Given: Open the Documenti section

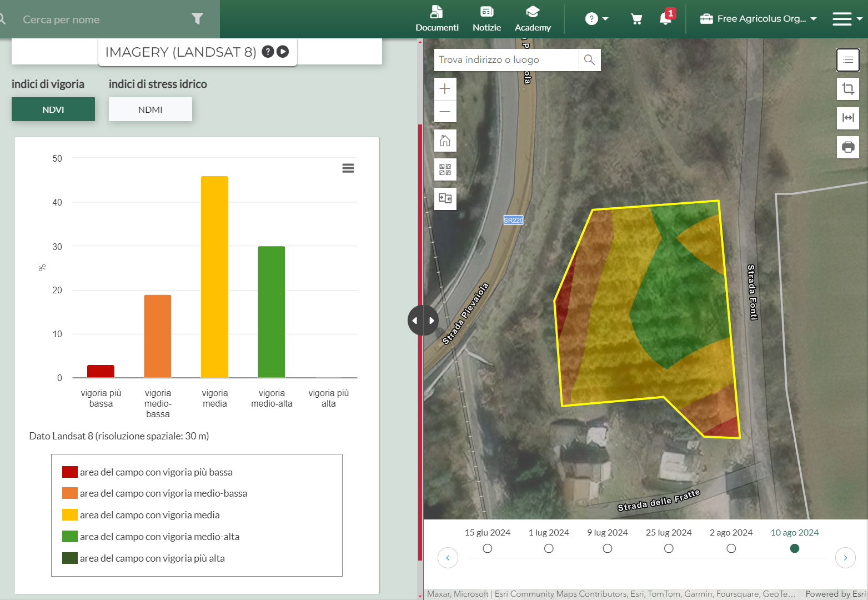Looking at the screenshot, I should pos(437,19).
